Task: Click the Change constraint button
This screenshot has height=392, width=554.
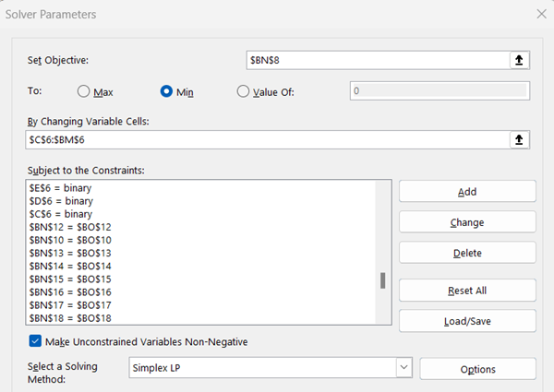Action: 467,222
